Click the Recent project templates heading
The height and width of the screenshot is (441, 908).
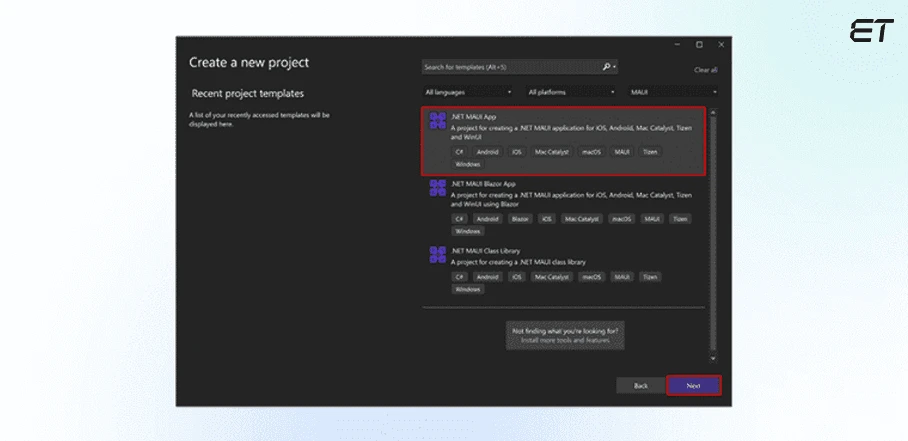248,93
